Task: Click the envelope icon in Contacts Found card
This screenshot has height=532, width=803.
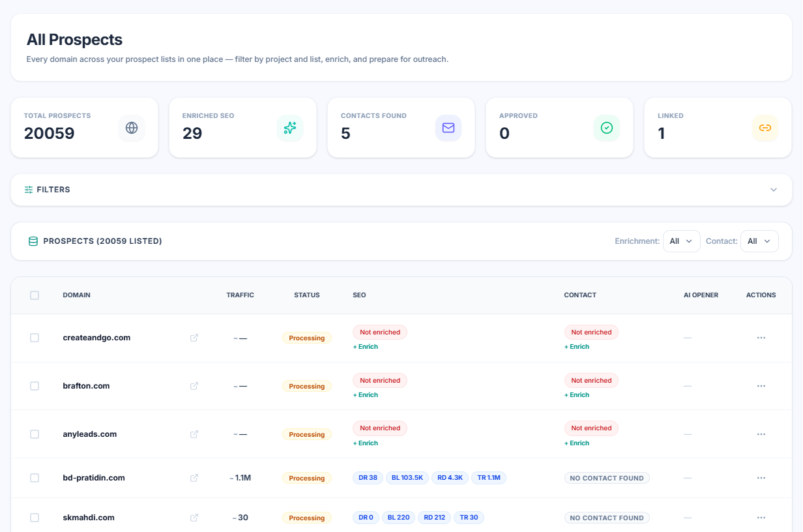Action: tap(448, 128)
